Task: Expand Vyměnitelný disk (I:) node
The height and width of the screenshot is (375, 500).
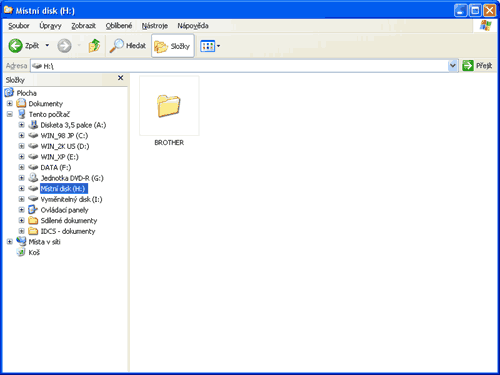Action: [22, 199]
